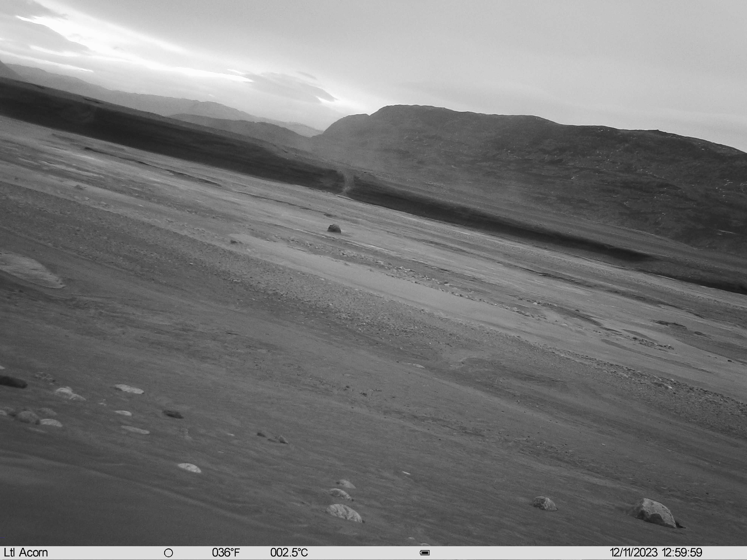Click the pale sandy patch at left edge
The height and width of the screenshot is (560, 747).
(30, 270)
